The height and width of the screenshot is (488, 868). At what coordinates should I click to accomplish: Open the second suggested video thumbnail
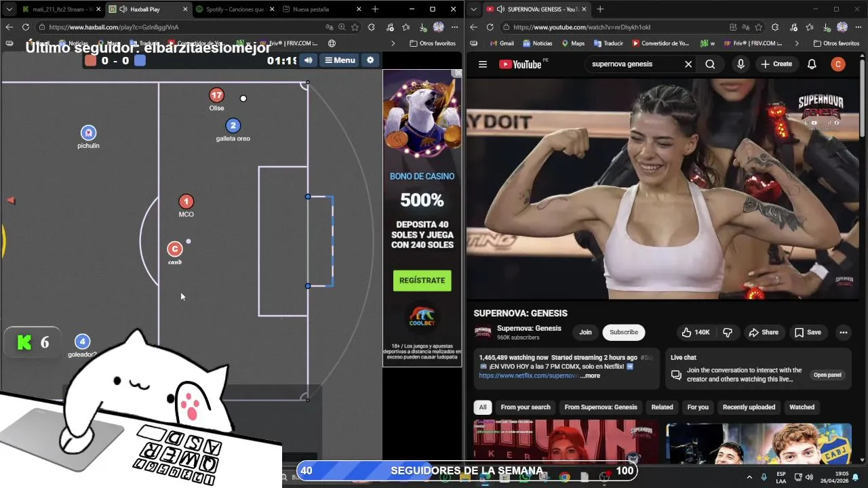click(x=759, y=444)
